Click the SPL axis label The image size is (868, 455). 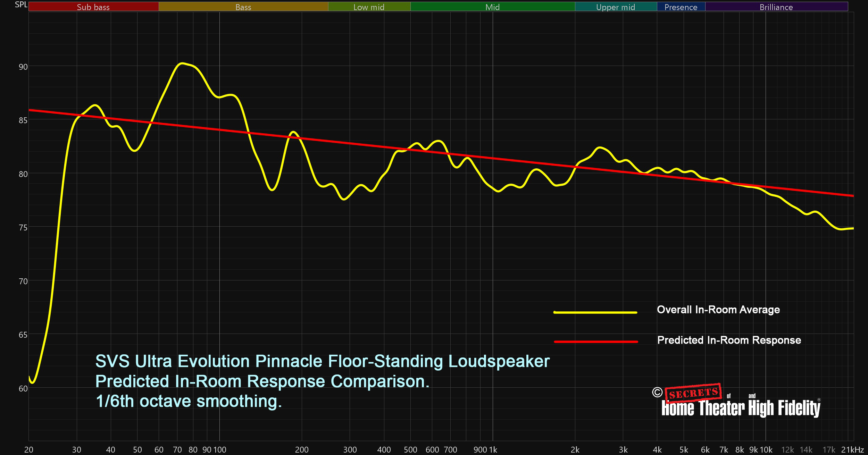[21, 5]
